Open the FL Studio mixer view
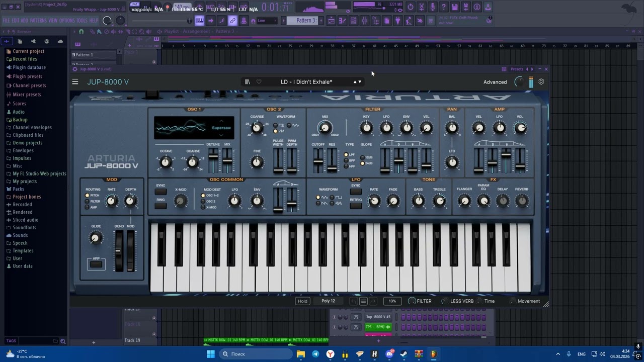Image resolution: width=644 pixels, height=362 pixels. coord(364,21)
